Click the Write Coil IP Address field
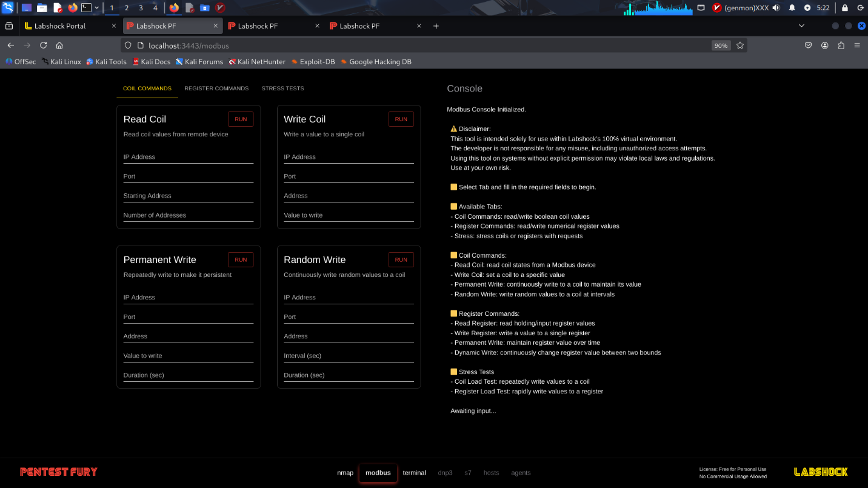The width and height of the screenshot is (868, 488). (x=349, y=157)
